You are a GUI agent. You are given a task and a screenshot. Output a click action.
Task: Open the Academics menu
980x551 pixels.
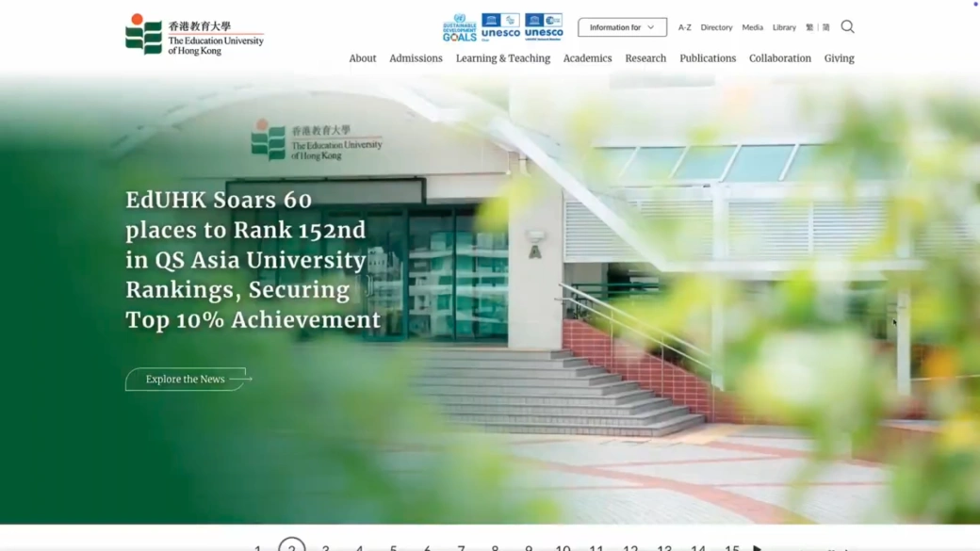[587, 58]
